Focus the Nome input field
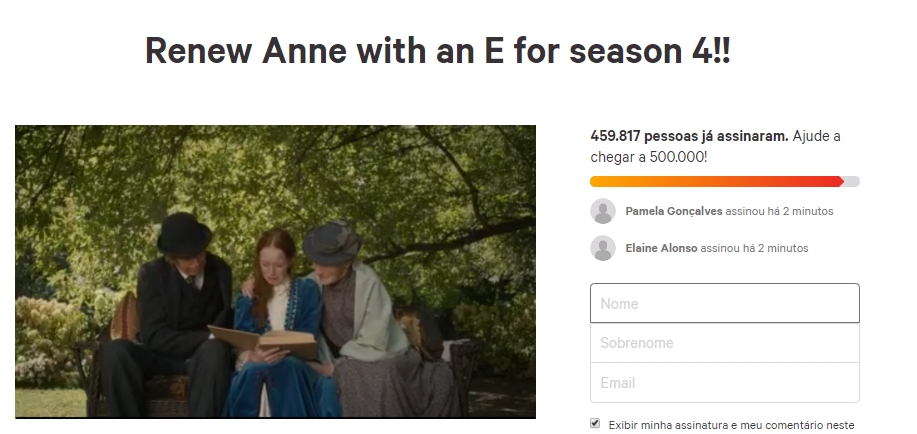 click(x=724, y=303)
